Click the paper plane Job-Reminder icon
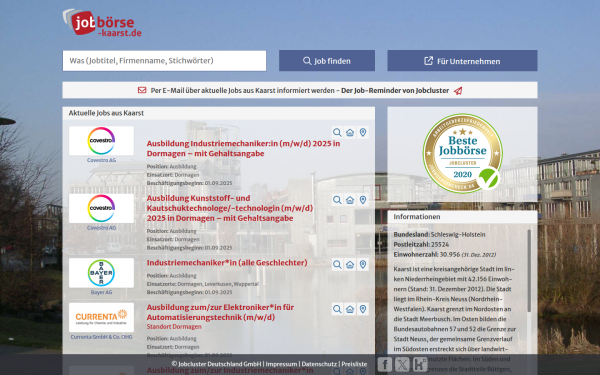 click(x=458, y=91)
